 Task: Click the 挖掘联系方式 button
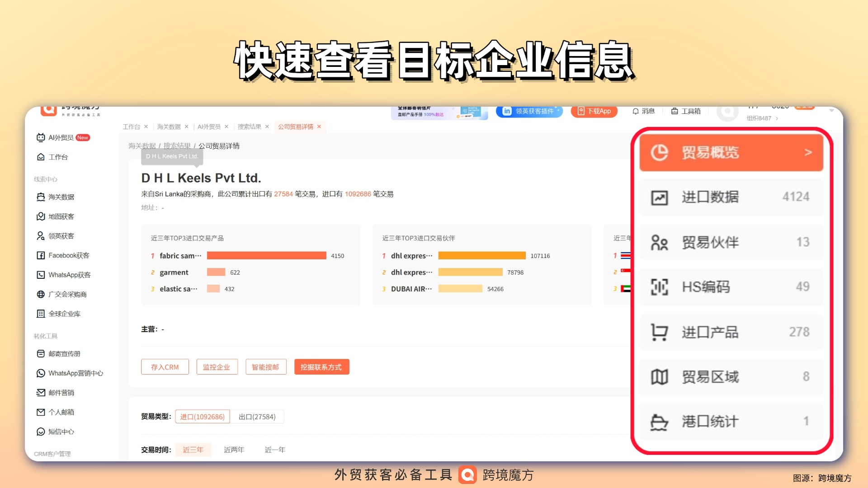(x=321, y=367)
